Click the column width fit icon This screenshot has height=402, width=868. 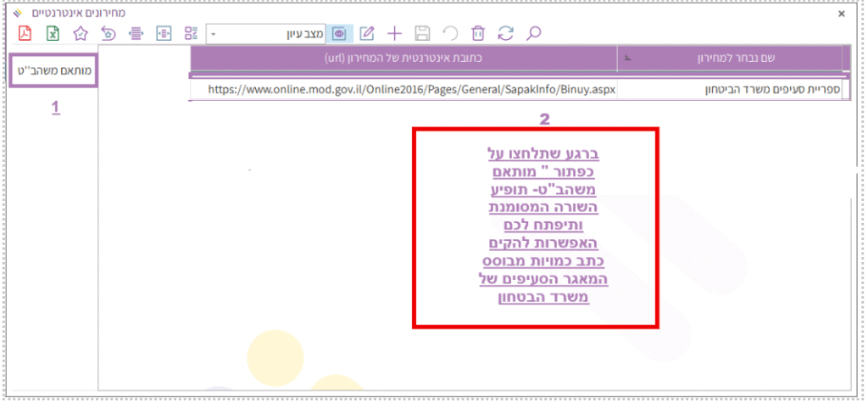pos(135,34)
